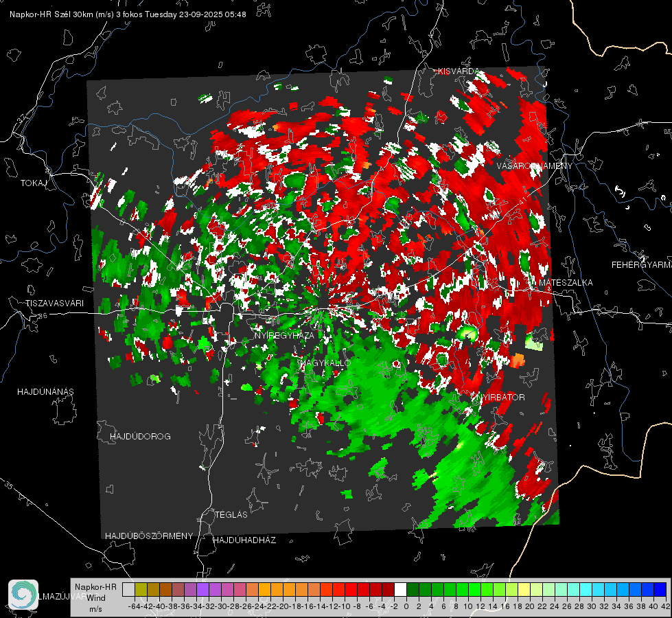Click the VÁSÁROSNAMÉNY town label
Screen dimensions: 672x618
(x=535, y=166)
